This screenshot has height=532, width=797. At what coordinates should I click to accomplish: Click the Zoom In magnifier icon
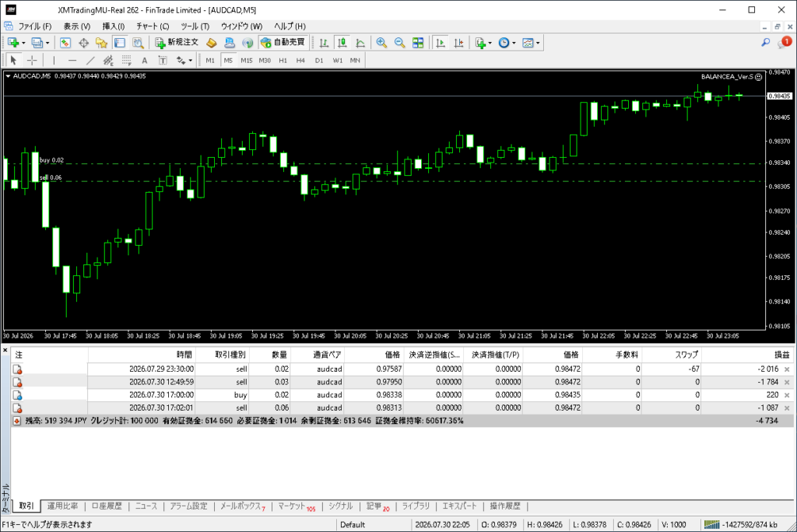[x=381, y=43]
